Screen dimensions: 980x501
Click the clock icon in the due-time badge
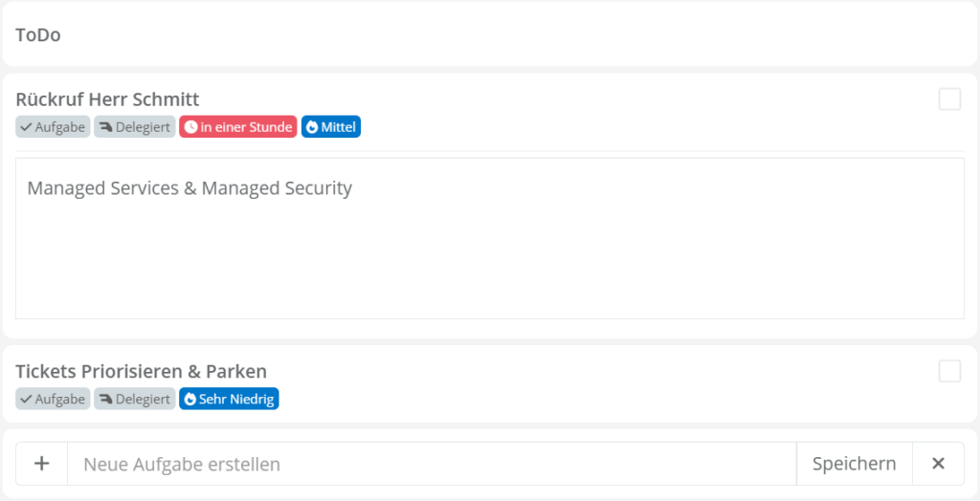click(x=190, y=127)
